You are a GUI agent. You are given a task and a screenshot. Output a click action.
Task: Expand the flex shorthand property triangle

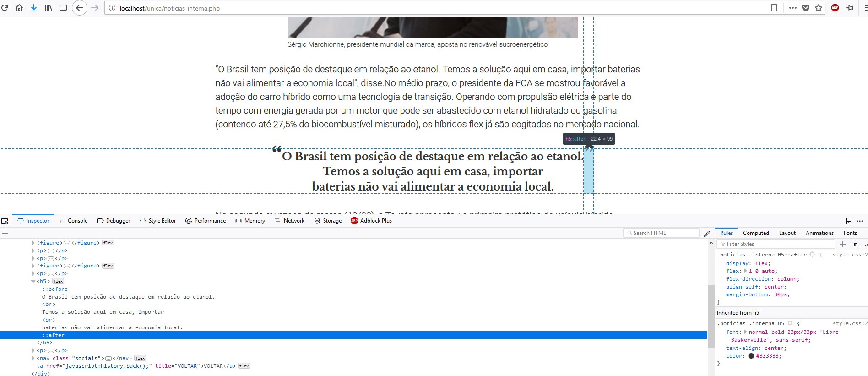pos(746,271)
